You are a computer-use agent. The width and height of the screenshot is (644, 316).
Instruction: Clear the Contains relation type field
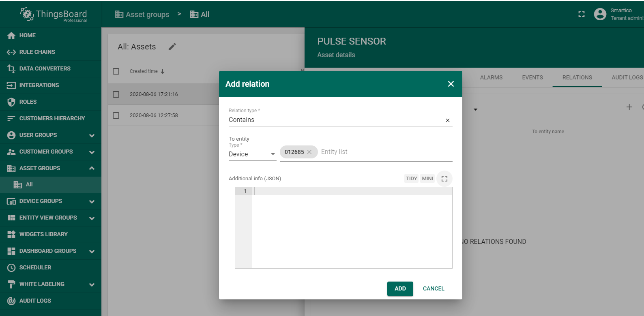[448, 120]
